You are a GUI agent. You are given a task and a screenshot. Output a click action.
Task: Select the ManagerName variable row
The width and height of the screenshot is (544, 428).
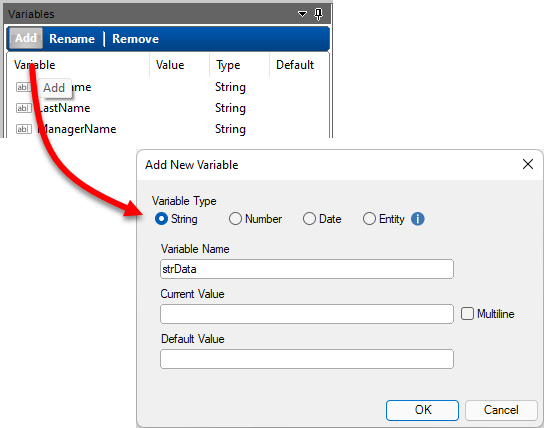168,129
